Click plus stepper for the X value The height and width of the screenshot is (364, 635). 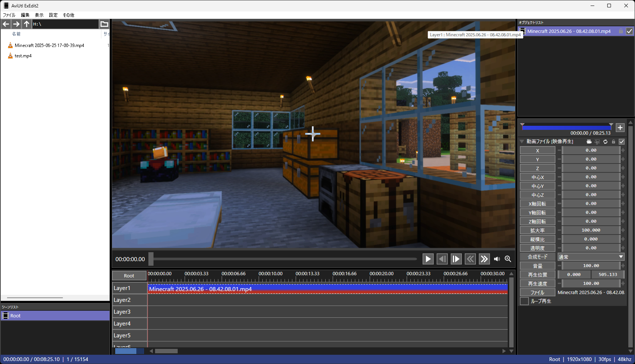[x=623, y=150]
